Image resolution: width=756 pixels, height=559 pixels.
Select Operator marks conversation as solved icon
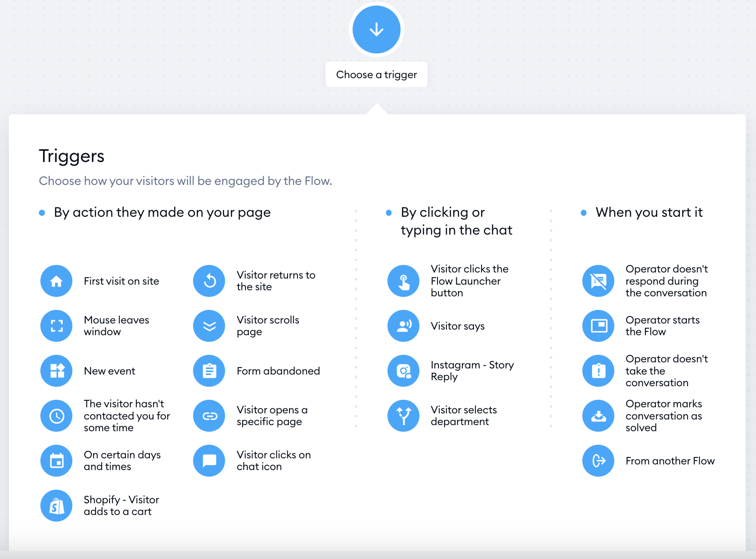pyautogui.click(x=598, y=416)
